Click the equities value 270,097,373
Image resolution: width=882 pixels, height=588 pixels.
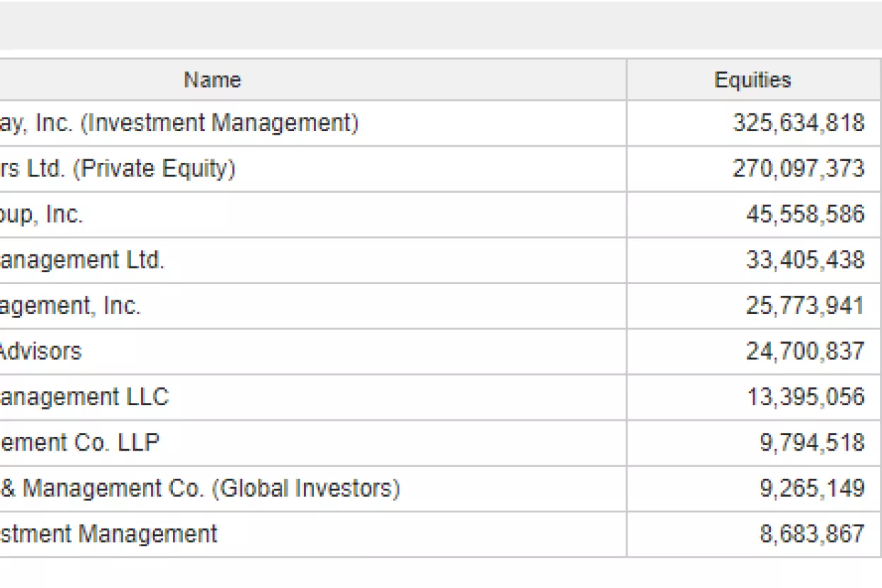click(798, 169)
